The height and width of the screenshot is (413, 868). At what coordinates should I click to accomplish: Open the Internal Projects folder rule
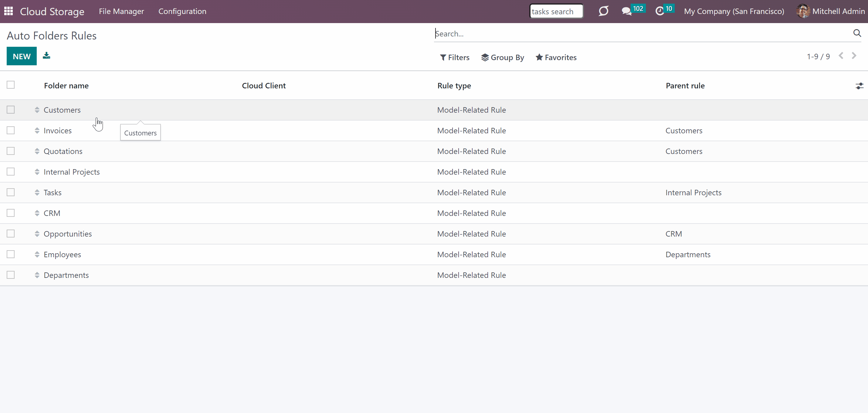(72, 172)
